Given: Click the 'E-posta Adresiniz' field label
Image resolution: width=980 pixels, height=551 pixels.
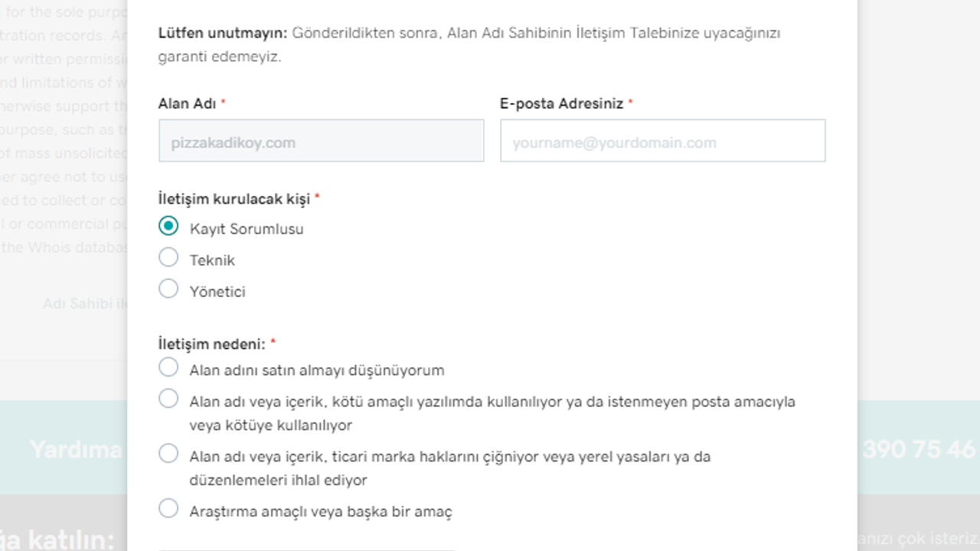Looking at the screenshot, I should click(x=561, y=104).
